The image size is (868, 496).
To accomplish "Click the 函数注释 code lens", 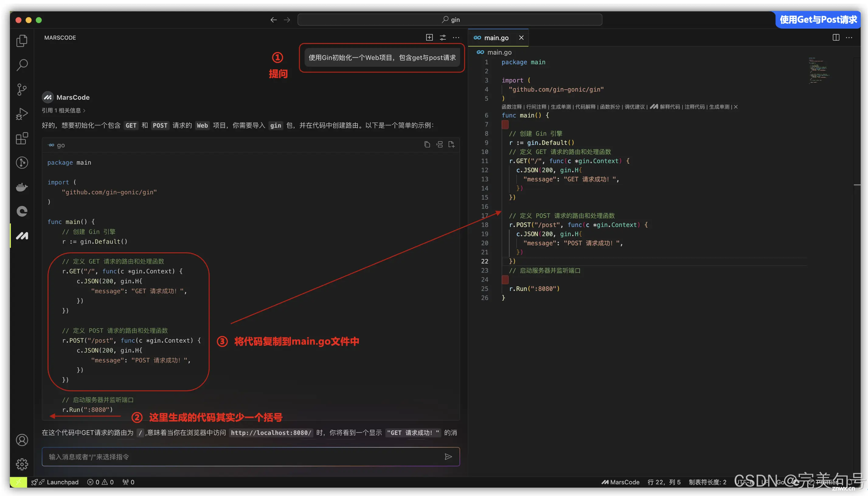I will coord(511,107).
